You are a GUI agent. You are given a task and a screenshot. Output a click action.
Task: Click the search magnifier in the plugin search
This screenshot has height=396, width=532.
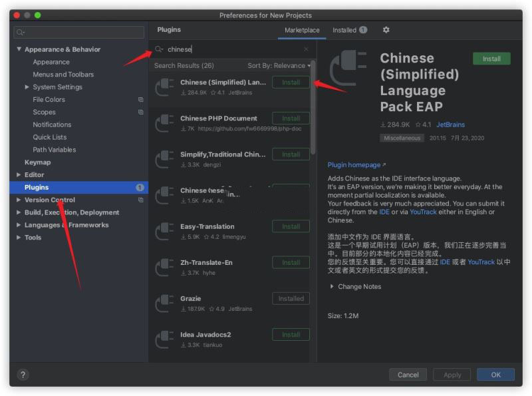pos(159,49)
